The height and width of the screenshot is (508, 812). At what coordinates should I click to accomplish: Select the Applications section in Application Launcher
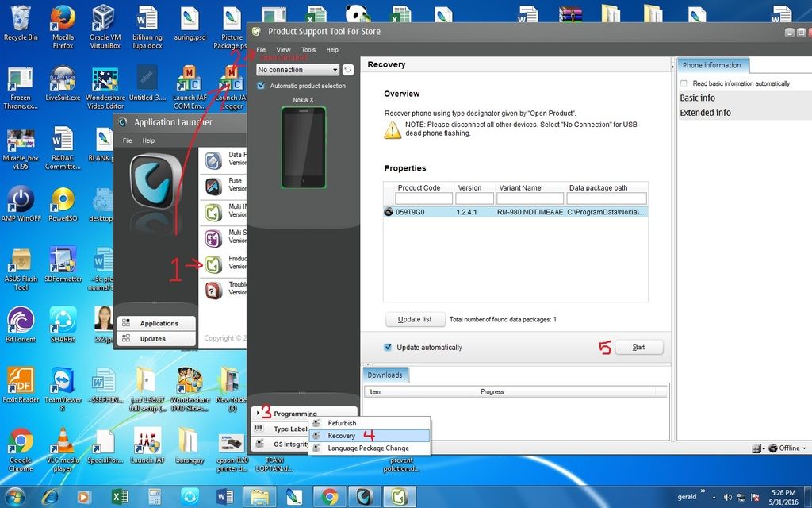pyautogui.click(x=155, y=324)
